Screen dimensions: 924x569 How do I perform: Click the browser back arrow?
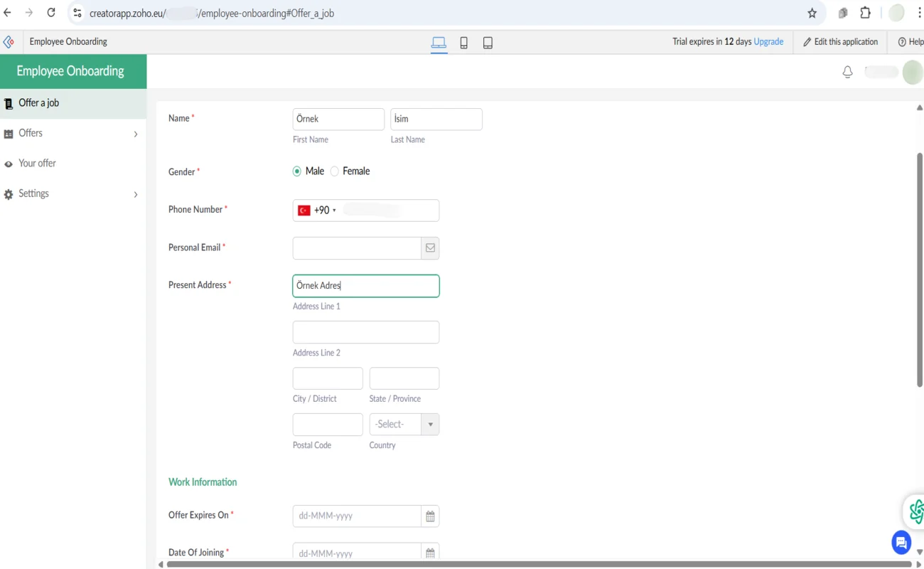coord(8,13)
